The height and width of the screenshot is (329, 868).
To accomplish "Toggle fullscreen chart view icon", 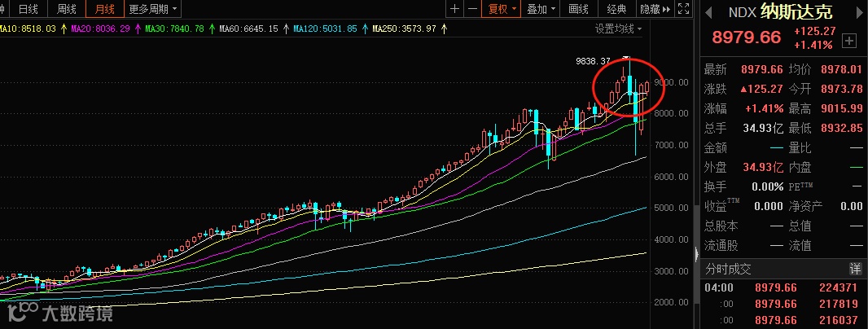I will (x=684, y=8).
